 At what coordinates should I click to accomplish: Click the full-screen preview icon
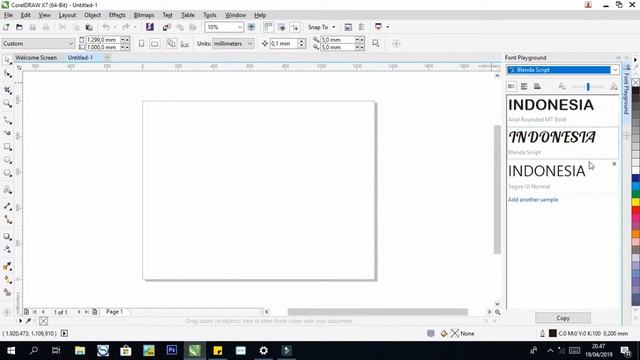pyautogui.click(x=251, y=27)
